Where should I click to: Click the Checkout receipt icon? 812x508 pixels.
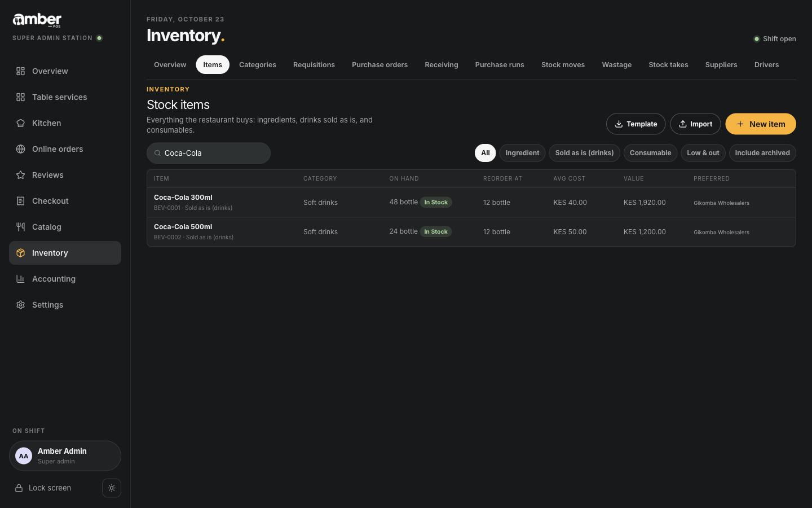(20, 201)
